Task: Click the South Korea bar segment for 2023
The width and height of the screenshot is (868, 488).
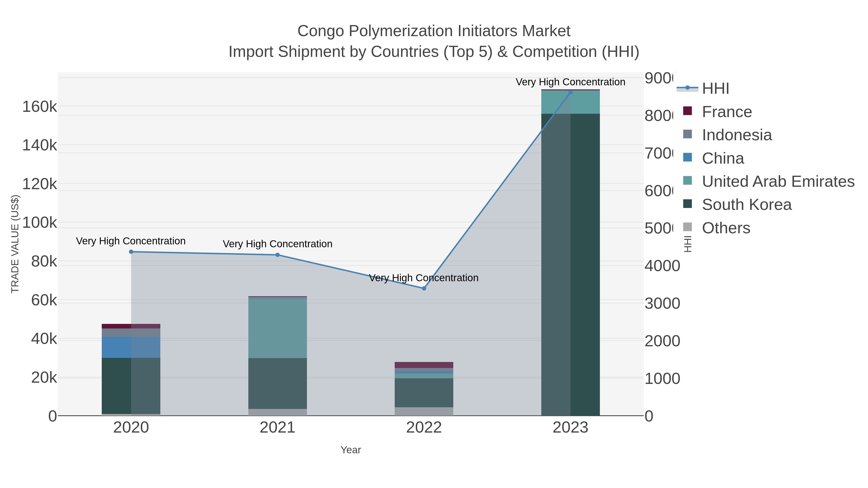Action: point(570,265)
